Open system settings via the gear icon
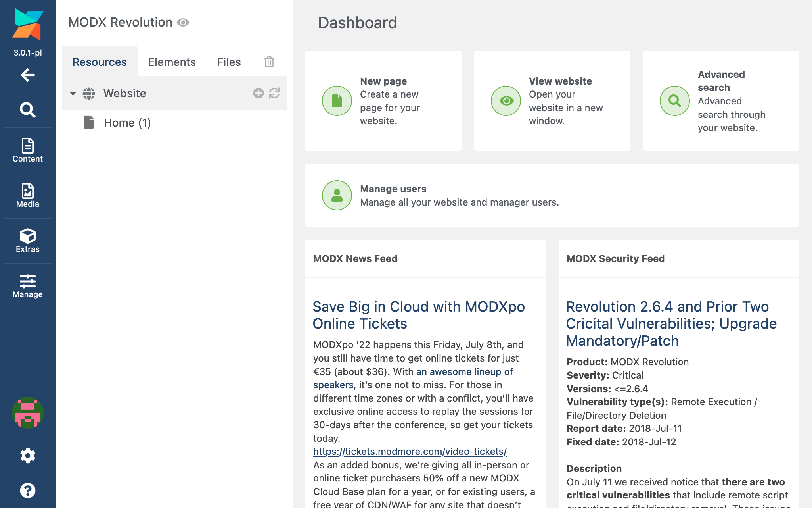The image size is (812, 508). tap(27, 456)
